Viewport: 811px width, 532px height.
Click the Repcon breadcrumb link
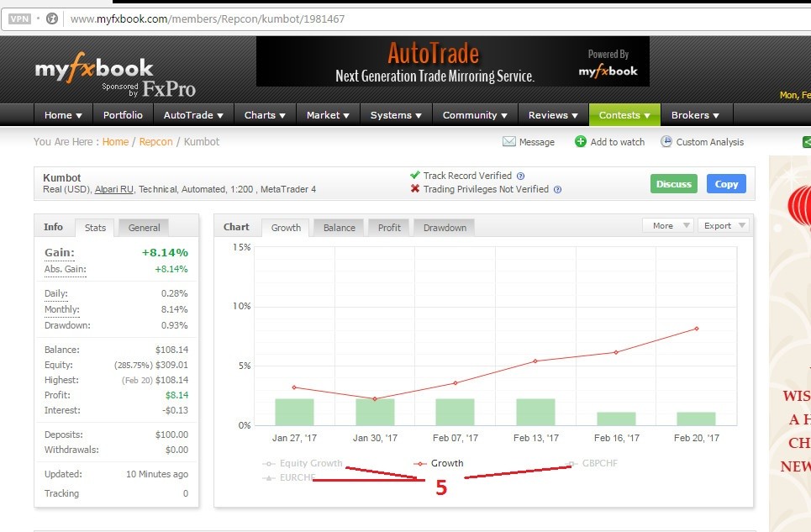pyautogui.click(x=155, y=142)
